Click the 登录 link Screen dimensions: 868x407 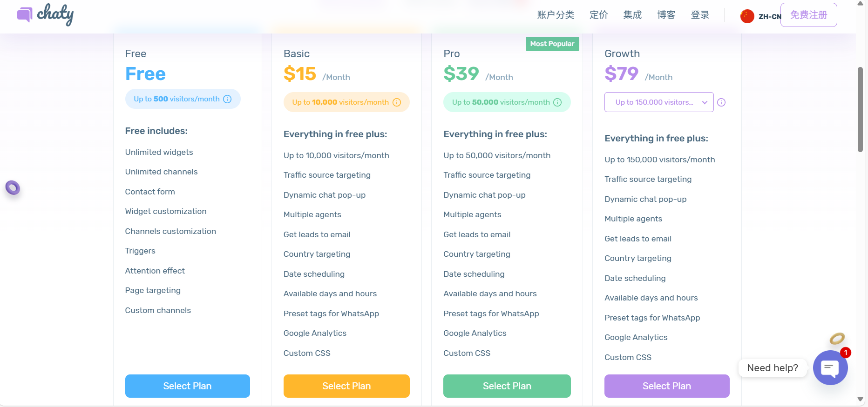click(x=700, y=15)
